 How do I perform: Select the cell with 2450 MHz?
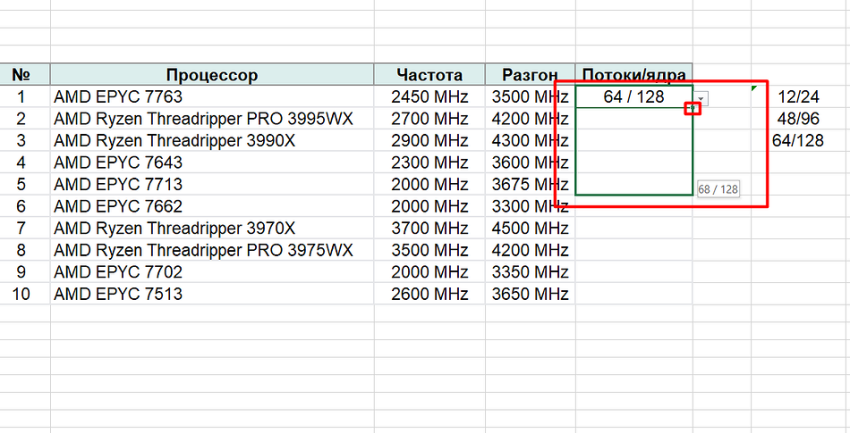click(429, 97)
